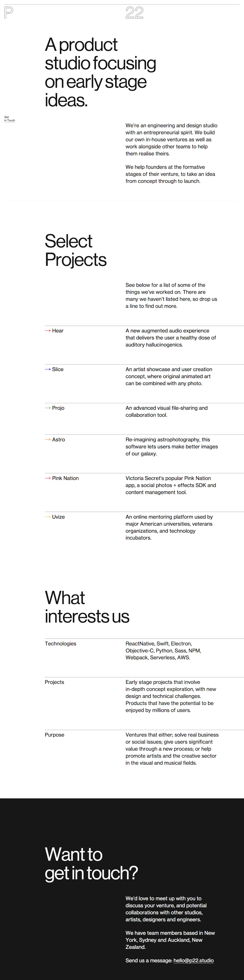Click the orange arrow beside Astro
The image size is (244, 980).
(48, 439)
